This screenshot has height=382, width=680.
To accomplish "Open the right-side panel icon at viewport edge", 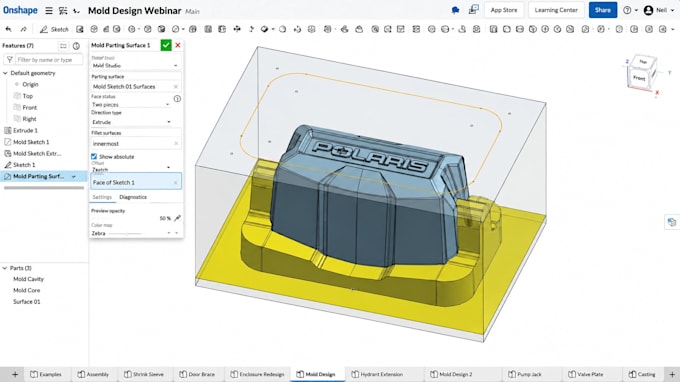I will 672,222.
